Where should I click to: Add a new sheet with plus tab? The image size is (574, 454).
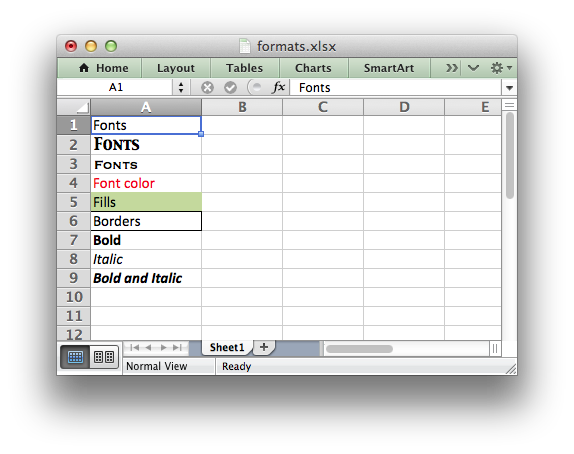[264, 347]
